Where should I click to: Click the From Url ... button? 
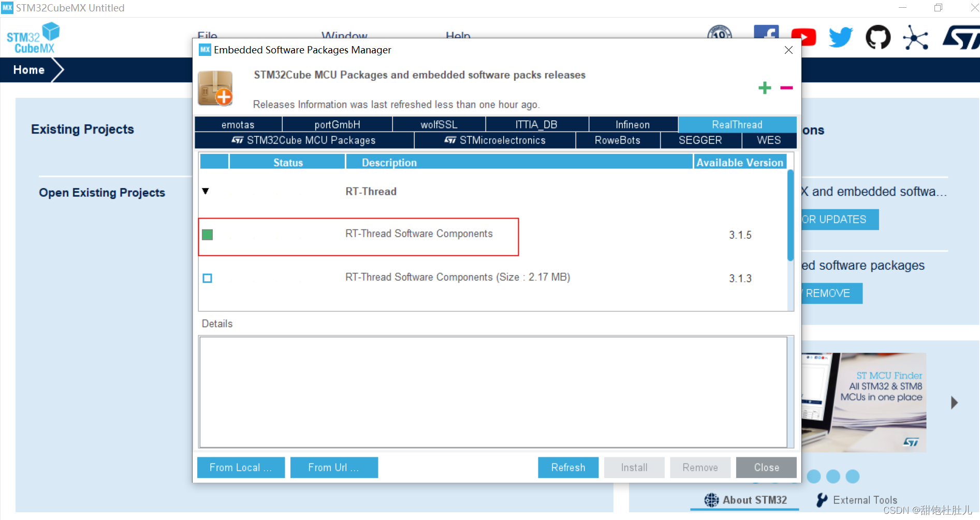pyautogui.click(x=334, y=467)
